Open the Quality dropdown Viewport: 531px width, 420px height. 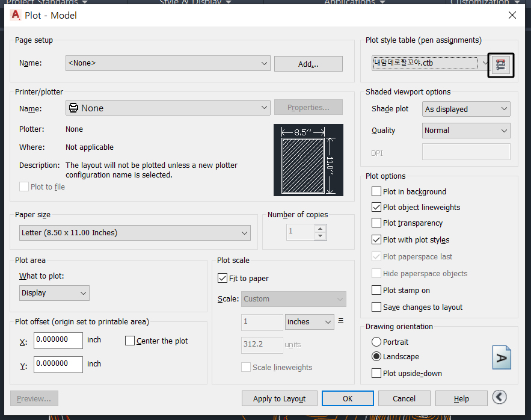pyautogui.click(x=466, y=131)
